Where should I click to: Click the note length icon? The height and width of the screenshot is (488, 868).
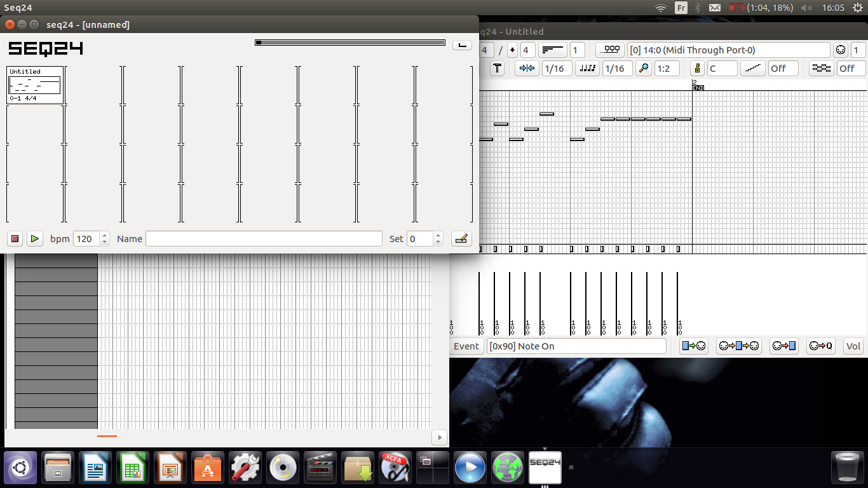(x=588, y=69)
